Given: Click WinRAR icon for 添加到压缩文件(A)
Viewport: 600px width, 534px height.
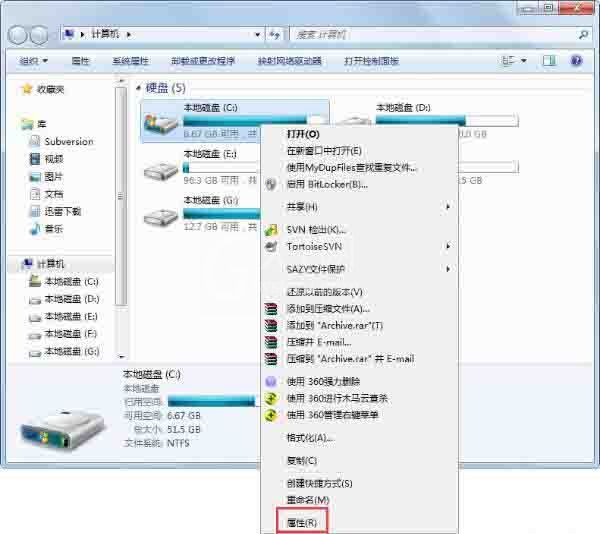Looking at the screenshot, I should [x=271, y=309].
